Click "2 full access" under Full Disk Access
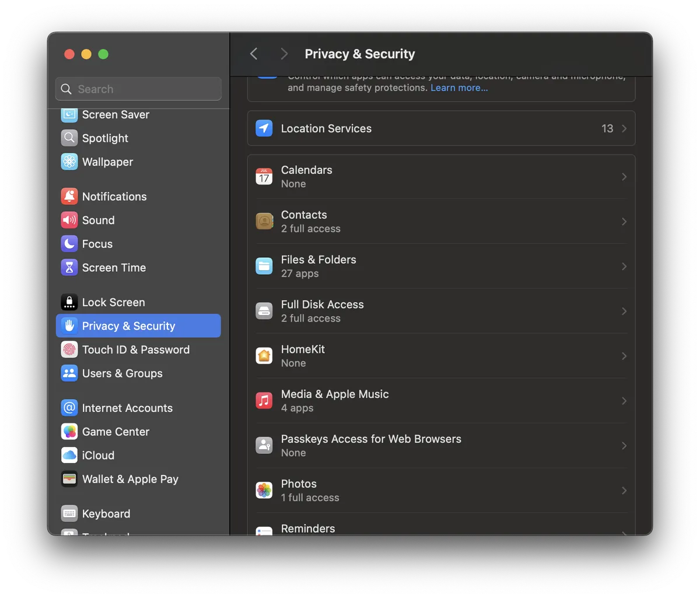 coord(311,319)
